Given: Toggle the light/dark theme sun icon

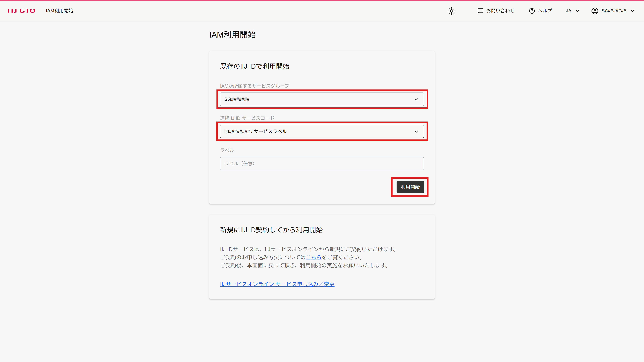Looking at the screenshot, I should [451, 11].
